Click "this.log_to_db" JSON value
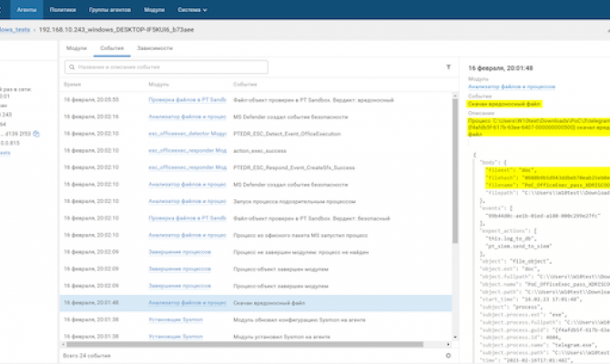This screenshot has width=610, height=364. click(510, 238)
